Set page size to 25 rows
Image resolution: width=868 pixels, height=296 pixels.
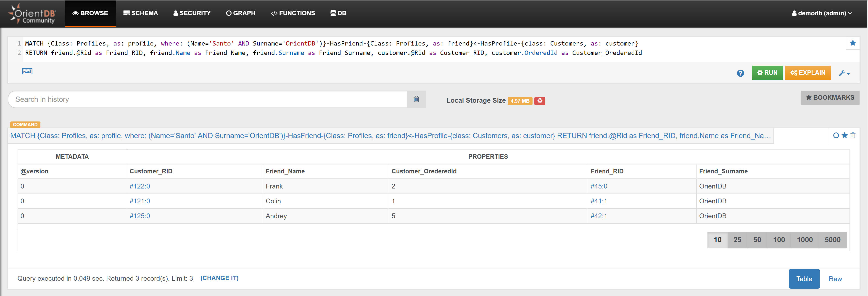[x=737, y=240]
